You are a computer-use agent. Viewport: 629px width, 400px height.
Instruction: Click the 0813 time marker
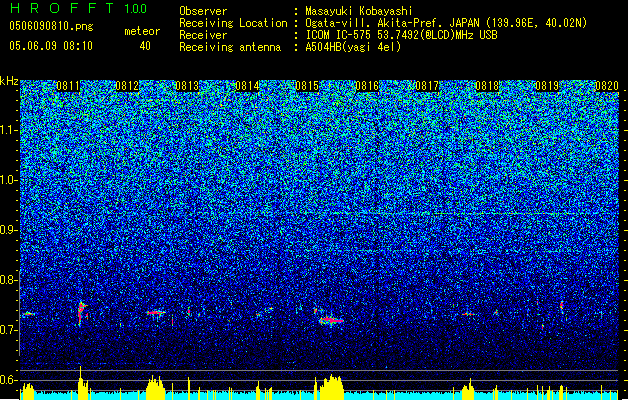pyautogui.click(x=187, y=86)
